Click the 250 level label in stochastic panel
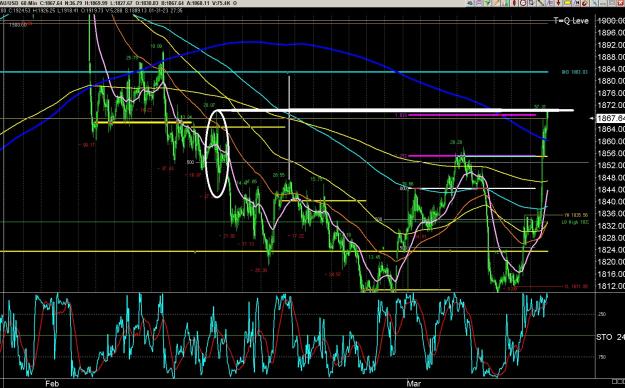Image resolution: width=625 pixels, height=388 pixels. [x=601, y=314]
